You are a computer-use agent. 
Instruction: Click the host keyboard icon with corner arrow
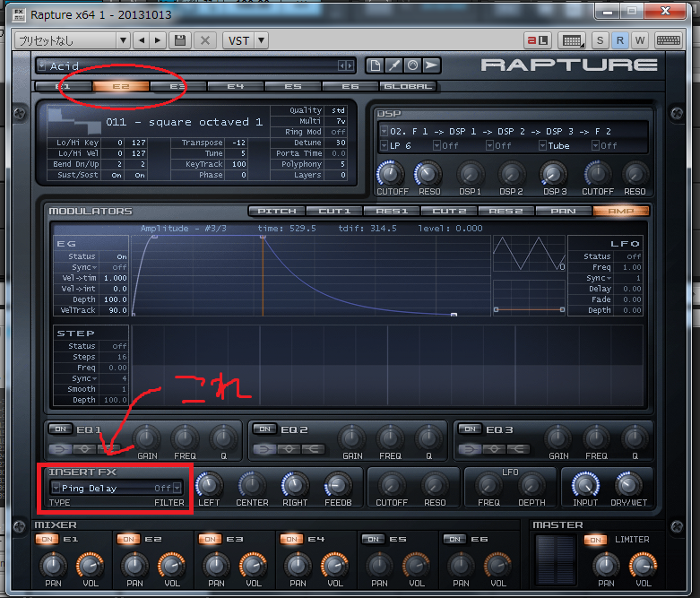(573, 40)
